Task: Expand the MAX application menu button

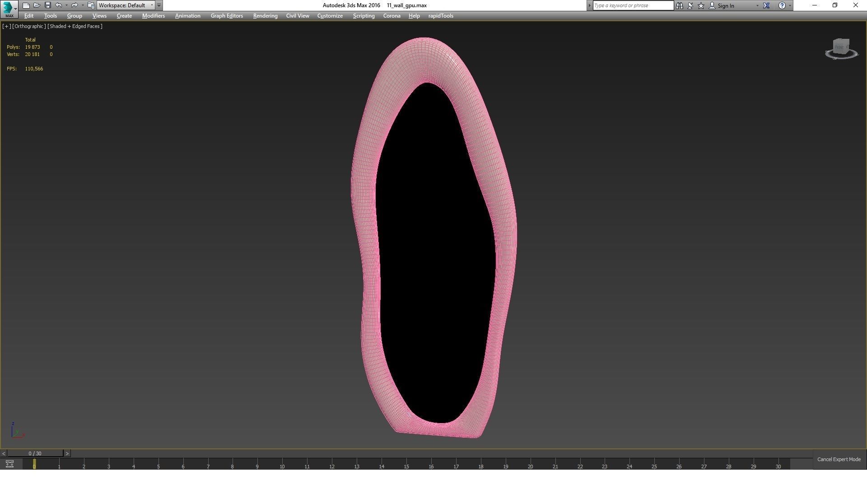Action: click(x=9, y=8)
